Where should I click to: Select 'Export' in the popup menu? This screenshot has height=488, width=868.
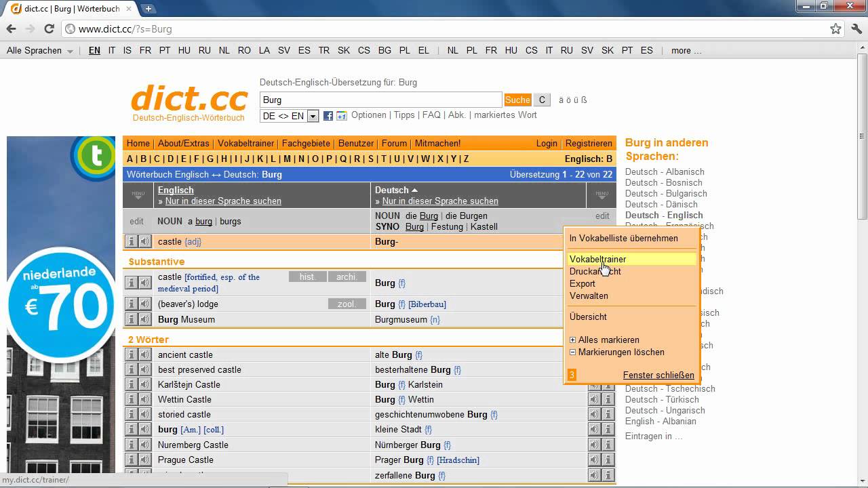583,283
